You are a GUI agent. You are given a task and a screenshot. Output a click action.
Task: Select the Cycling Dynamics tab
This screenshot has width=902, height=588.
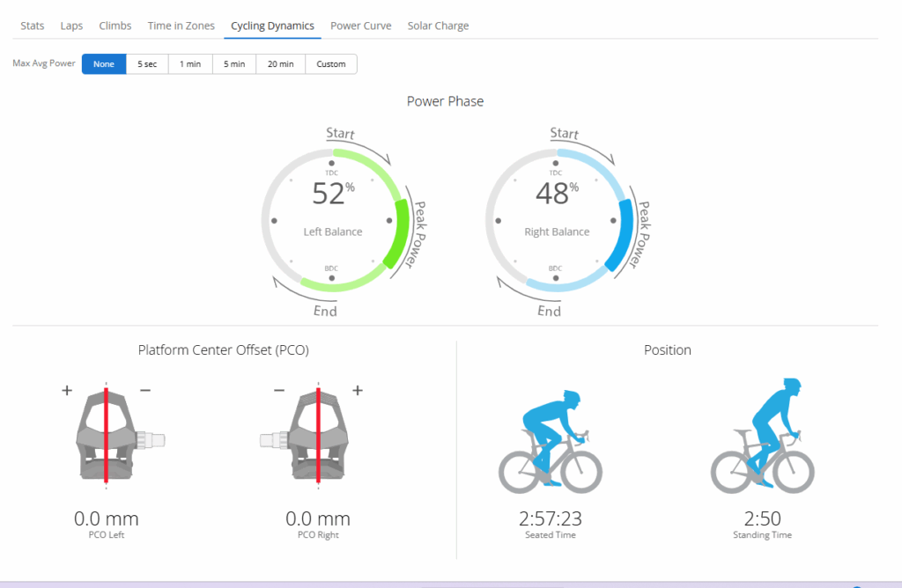(272, 26)
